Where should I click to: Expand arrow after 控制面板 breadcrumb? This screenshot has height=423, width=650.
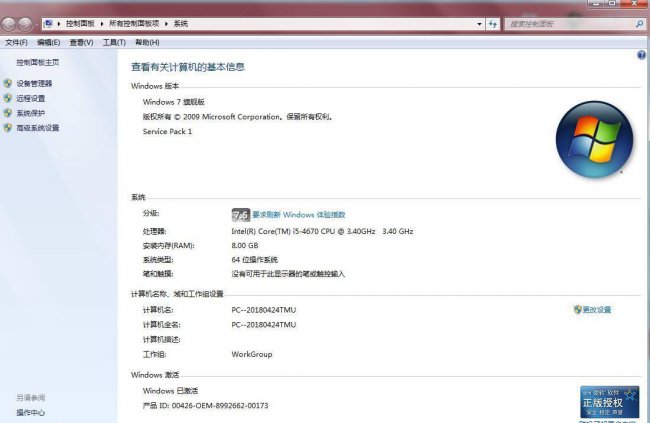click(102, 24)
